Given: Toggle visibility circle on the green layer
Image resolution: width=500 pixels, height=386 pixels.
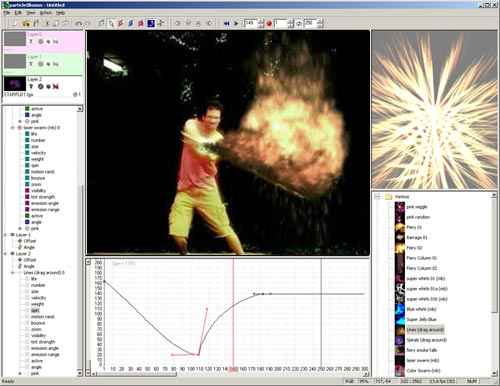Looking at the screenshot, I should click(x=41, y=64).
